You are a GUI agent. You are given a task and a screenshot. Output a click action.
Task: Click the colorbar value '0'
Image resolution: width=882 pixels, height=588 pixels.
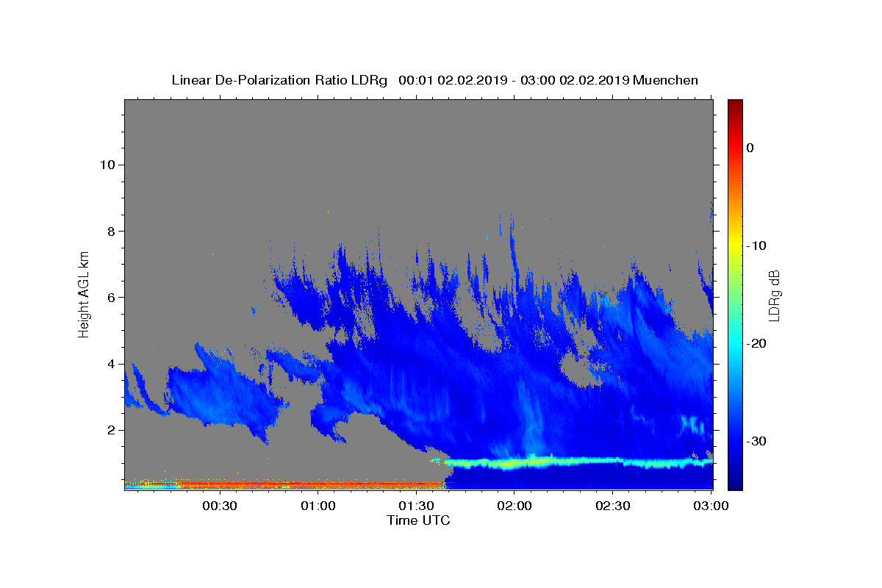coord(750,148)
